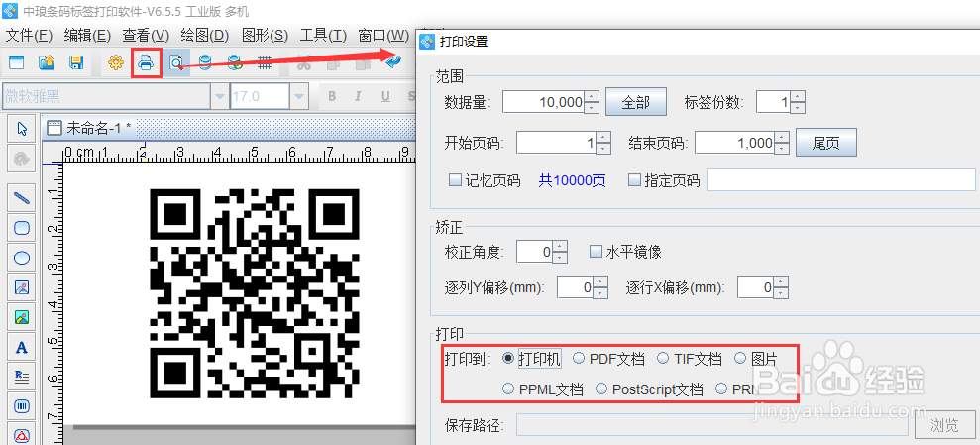The width and height of the screenshot is (980, 445).
Task: Select the rich text paragraph tool
Action: tap(22, 377)
